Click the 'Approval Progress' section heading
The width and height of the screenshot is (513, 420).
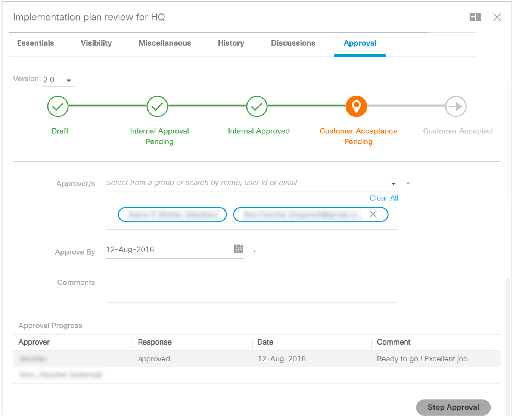click(50, 326)
